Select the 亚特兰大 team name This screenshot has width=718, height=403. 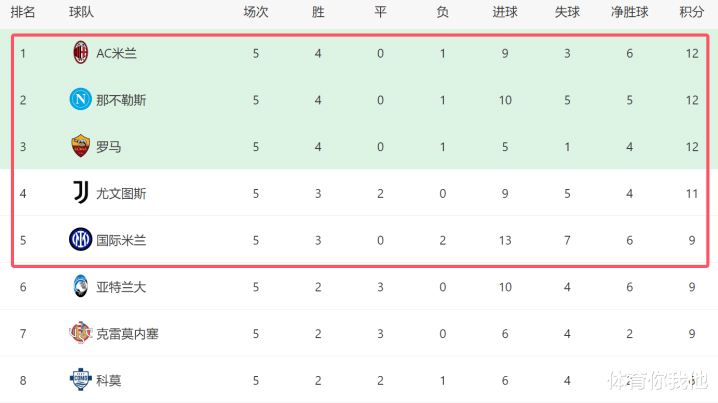click(x=121, y=287)
